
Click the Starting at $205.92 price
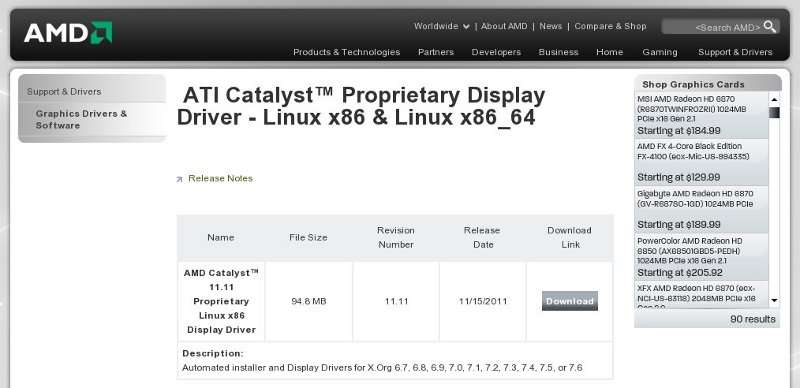[x=680, y=273]
